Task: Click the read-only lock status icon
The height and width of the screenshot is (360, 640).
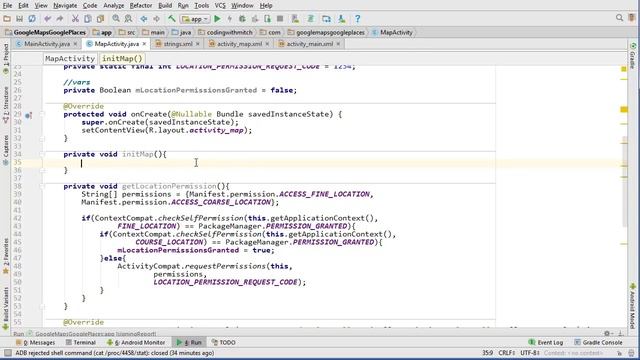Action: pyautogui.click(x=620, y=353)
